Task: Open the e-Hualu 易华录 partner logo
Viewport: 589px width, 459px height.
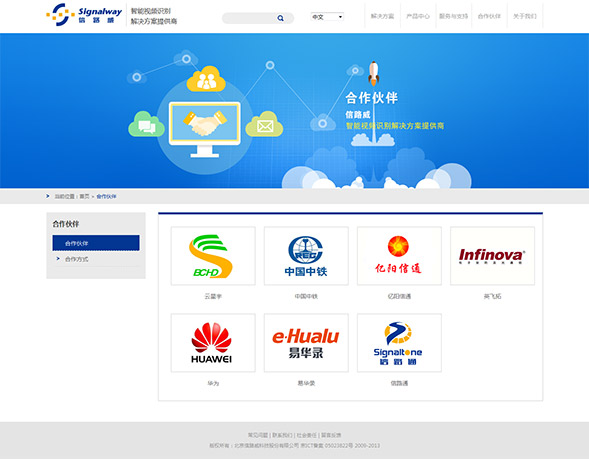Action: 306,343
